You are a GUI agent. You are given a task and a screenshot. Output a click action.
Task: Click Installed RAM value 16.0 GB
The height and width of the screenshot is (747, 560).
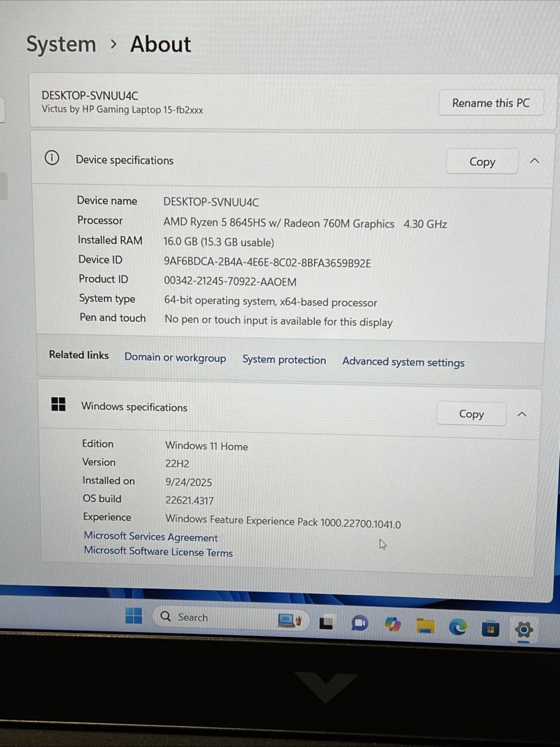tap(219, 242)
